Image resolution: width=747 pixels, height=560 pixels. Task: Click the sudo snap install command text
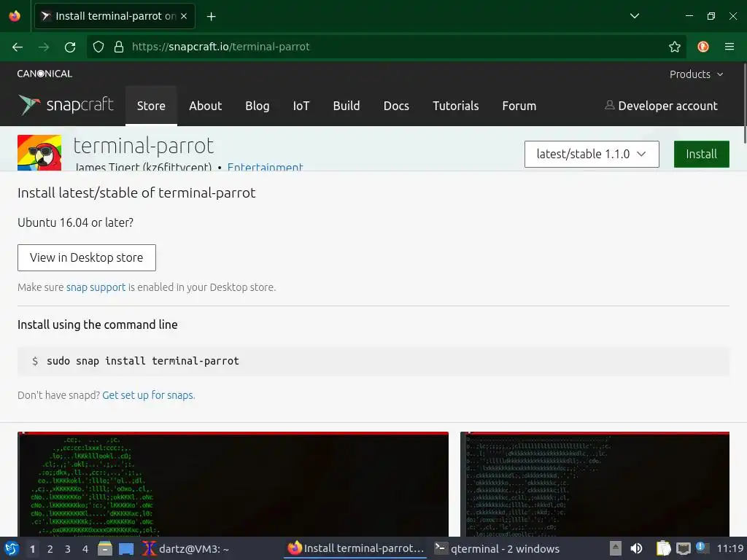143,361
